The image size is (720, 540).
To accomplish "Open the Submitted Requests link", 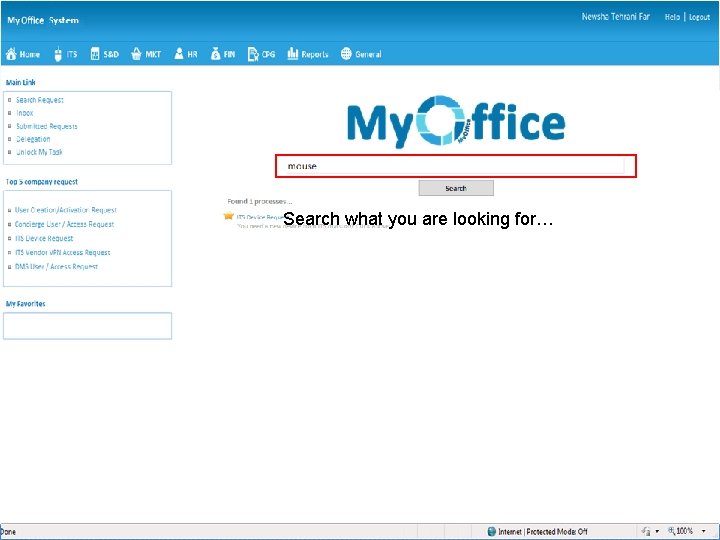I will pos(47,126).
